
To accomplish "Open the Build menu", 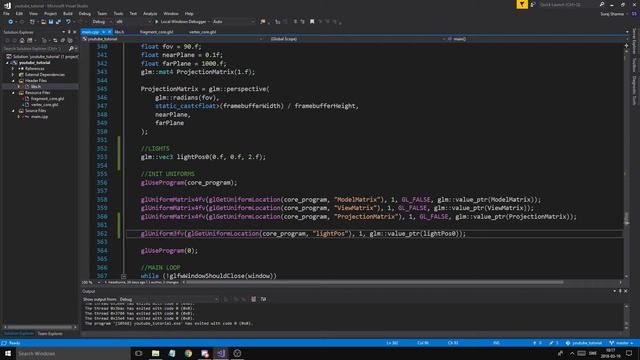I will (x=68, y=13).
